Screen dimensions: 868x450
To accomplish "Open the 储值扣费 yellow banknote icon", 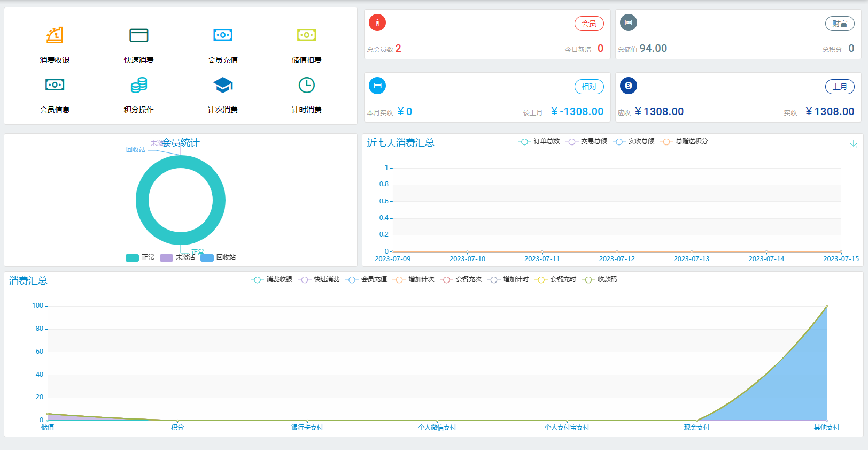I will click(307, 35).
